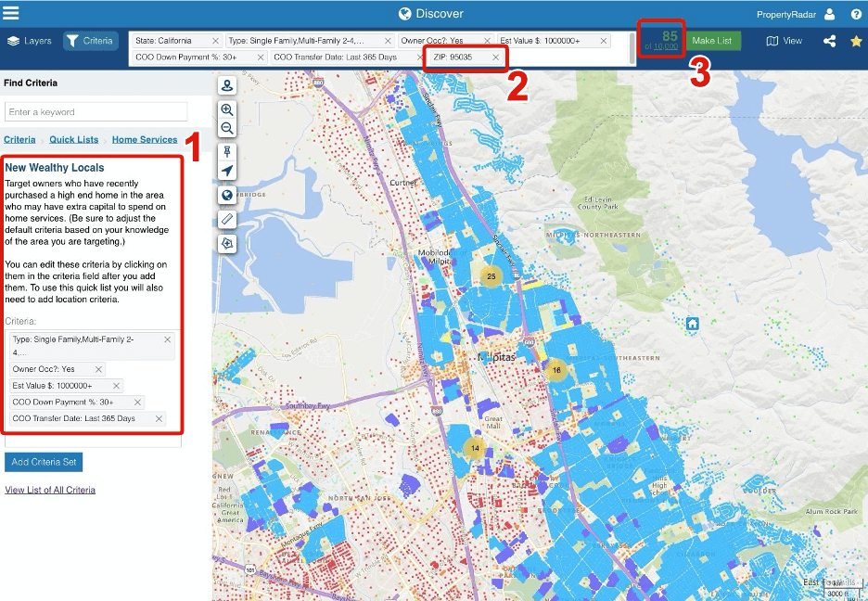Select the pushpin map tool
The width and height of the screenshot is (868, 601).
point(227,151)
